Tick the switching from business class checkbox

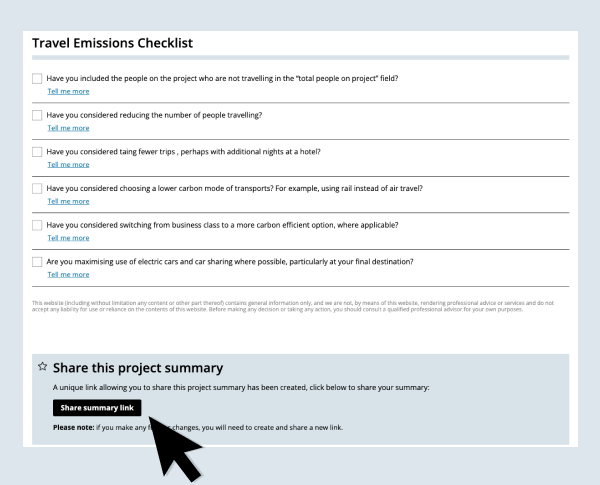(x=37, y=225)
